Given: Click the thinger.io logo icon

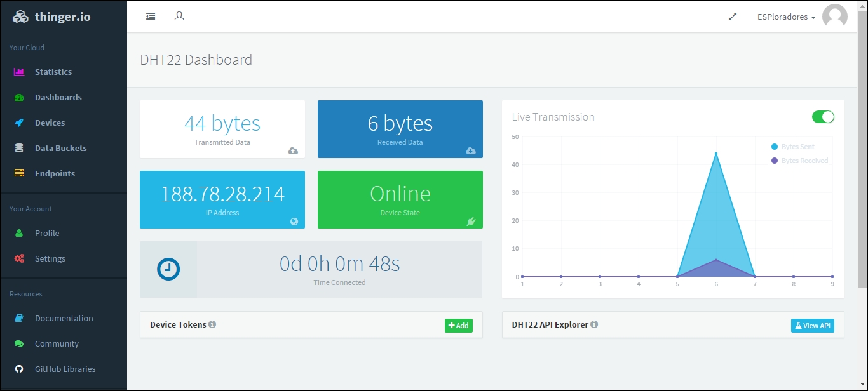Looking at the screenshot, I should pyautogui.click(x=20, y=17).
